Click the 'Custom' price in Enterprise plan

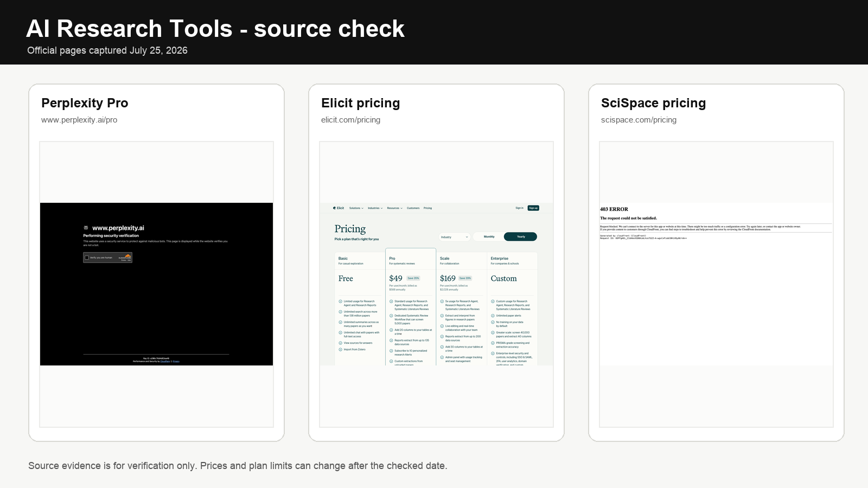click(504, 278)
